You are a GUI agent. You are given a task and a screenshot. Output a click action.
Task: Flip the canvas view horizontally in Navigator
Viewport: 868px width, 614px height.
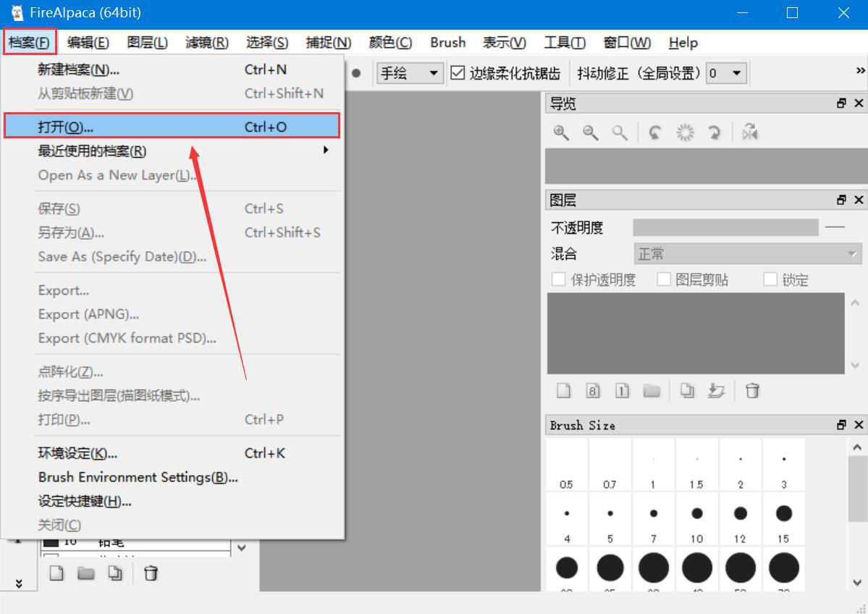[749, 133]
